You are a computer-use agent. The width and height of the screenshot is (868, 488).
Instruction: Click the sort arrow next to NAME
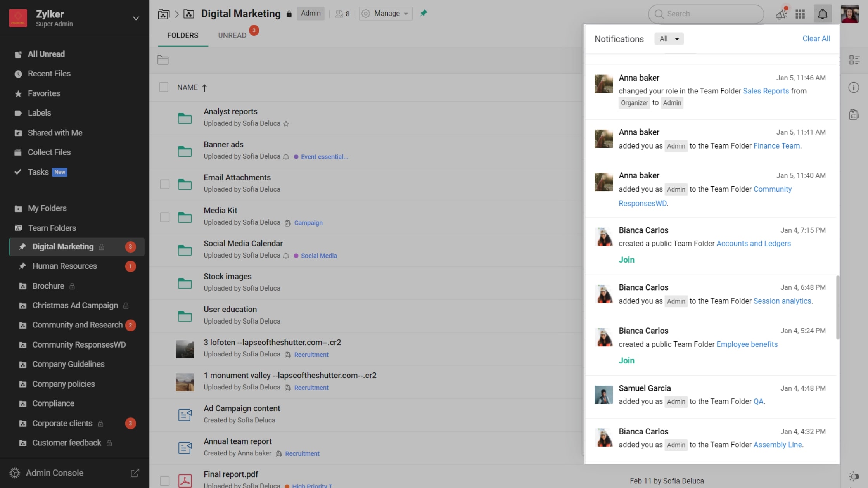coord(204,88)
